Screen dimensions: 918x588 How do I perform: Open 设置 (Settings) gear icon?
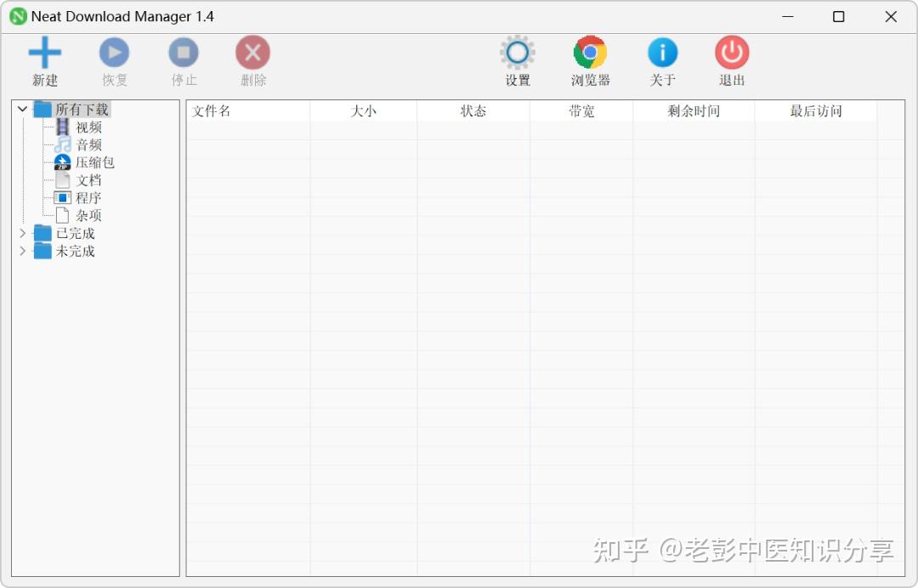[x=518, y=53]
